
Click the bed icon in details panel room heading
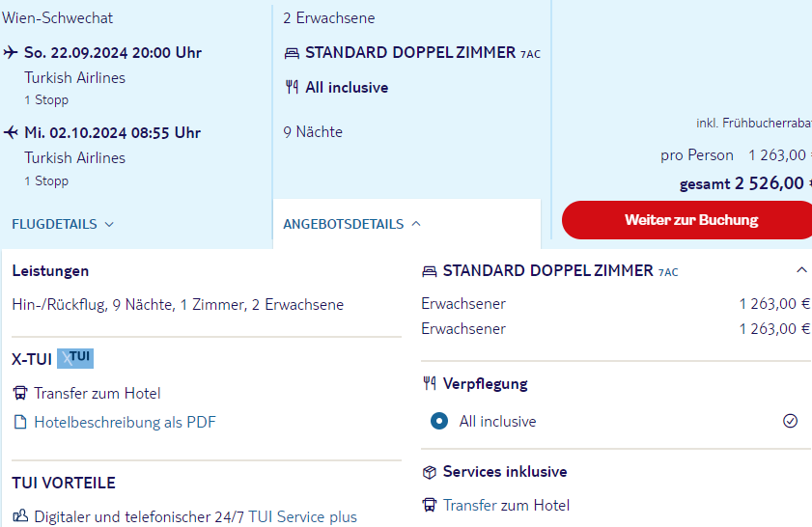point(430,271)
